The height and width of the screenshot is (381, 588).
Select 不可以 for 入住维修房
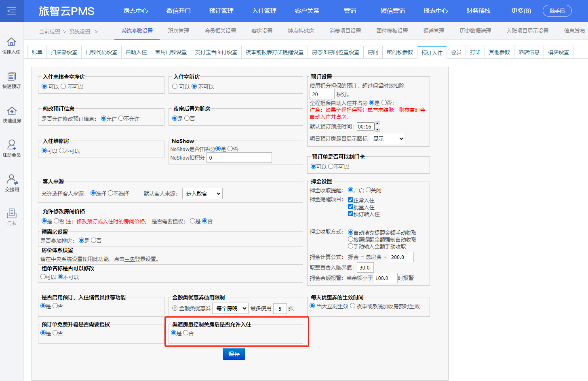pos(61,151)
